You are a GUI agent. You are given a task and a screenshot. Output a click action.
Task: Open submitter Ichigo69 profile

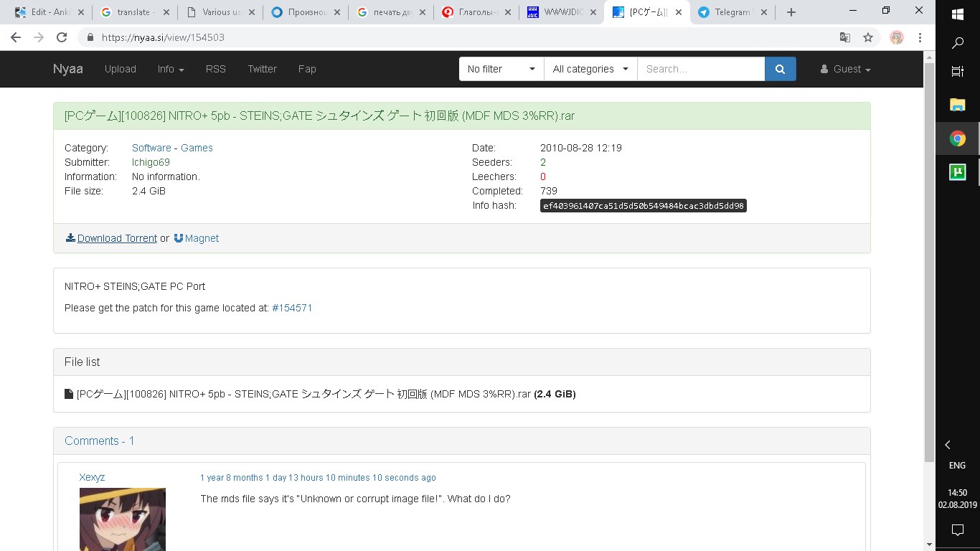click(151, 162)
